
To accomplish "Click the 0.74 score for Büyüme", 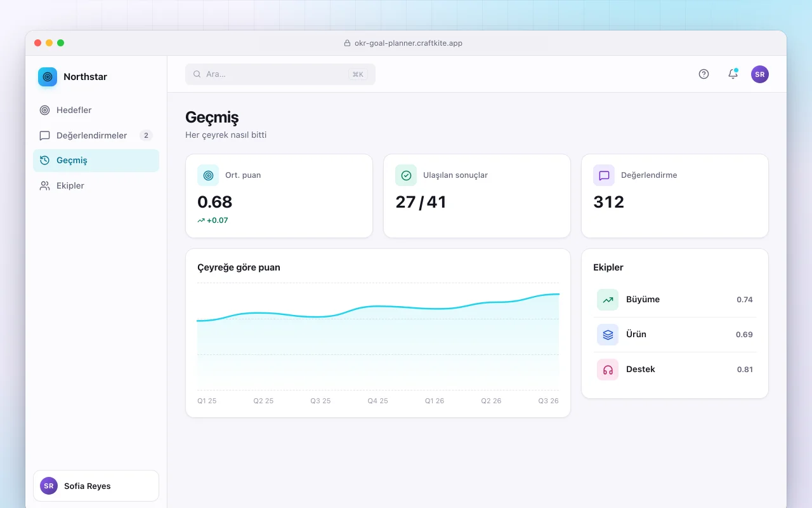I will point(745,300).
